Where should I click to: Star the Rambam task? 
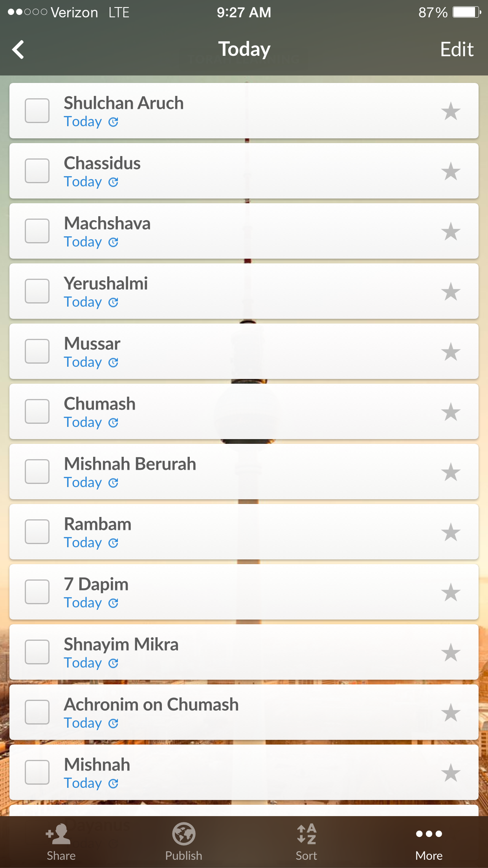[x=451, y=532]
